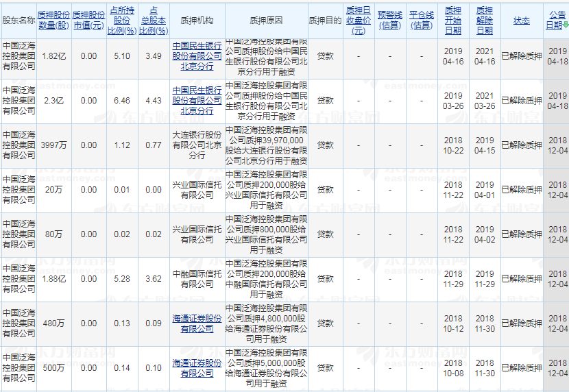Click the 质押目的 column header
The image size is (569, 392).
[x=325, y=21]
